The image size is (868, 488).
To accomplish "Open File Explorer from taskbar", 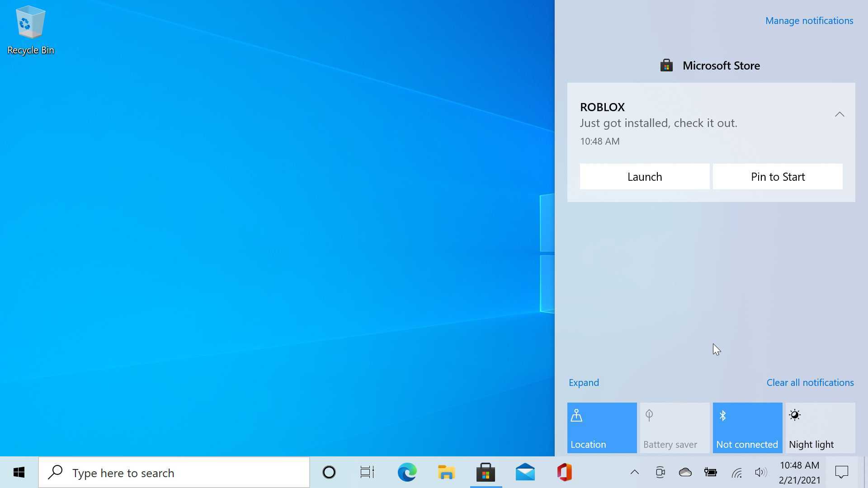I will (446, 473).
